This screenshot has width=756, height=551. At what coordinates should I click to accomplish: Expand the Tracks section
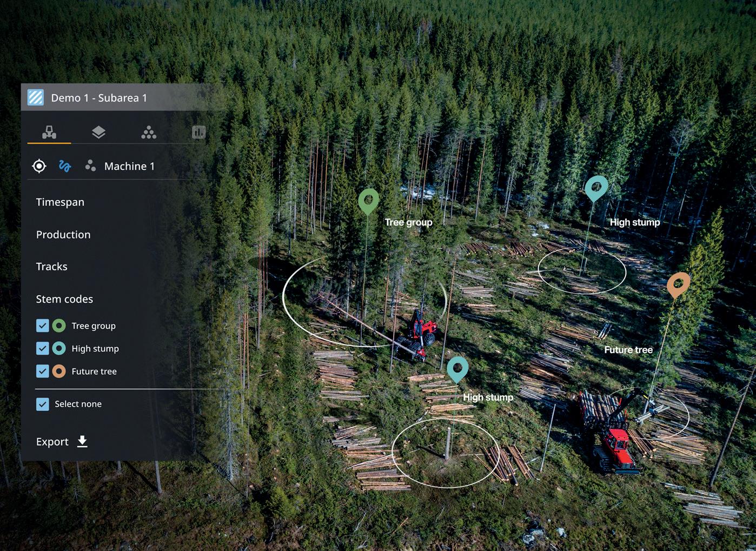(52, 267)
